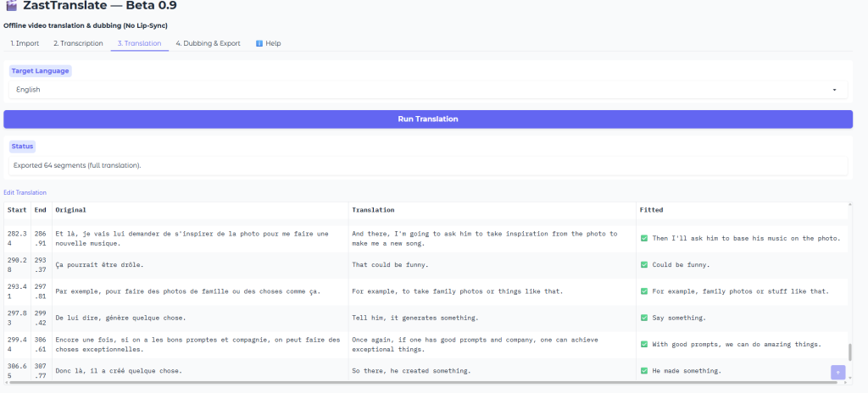Toggle checkmark beside "Say something." fitted text
The image size is (868, 393).
[645, 318]
